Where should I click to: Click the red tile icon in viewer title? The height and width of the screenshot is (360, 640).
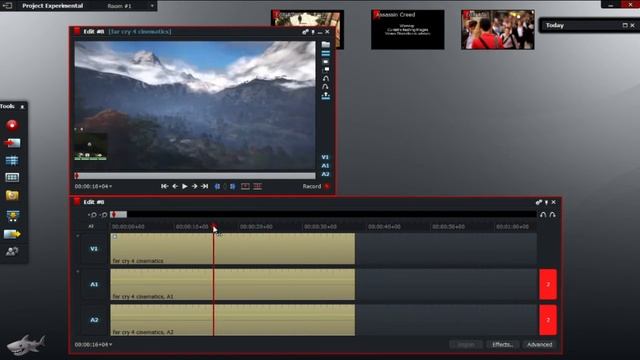click(77, 31)
